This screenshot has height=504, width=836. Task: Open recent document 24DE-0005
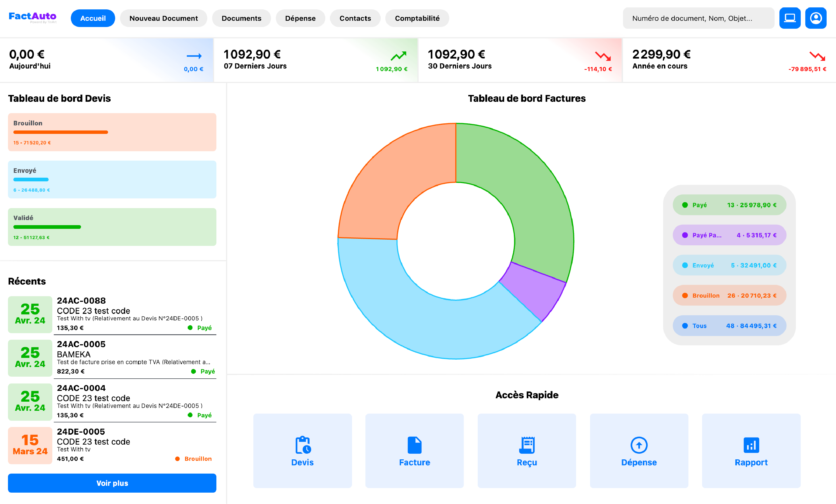pyautogui.click(x=112, y=446)
